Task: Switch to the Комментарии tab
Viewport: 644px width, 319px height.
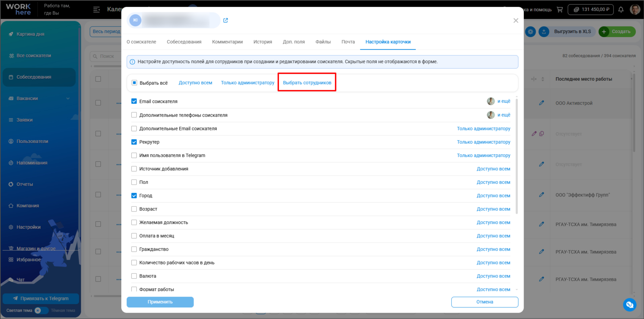Action: (227, 42)
